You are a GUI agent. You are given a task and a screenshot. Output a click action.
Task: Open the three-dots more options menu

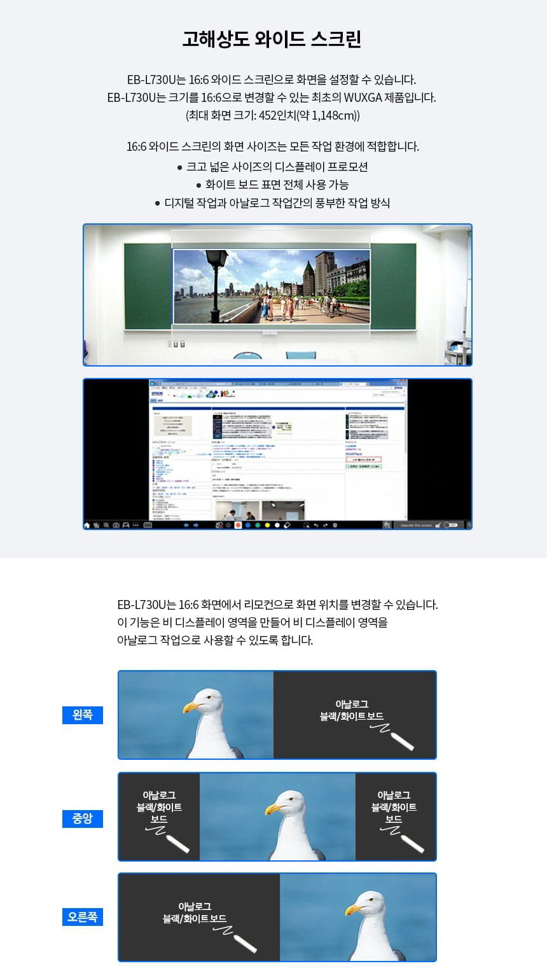tap(135, 525)
